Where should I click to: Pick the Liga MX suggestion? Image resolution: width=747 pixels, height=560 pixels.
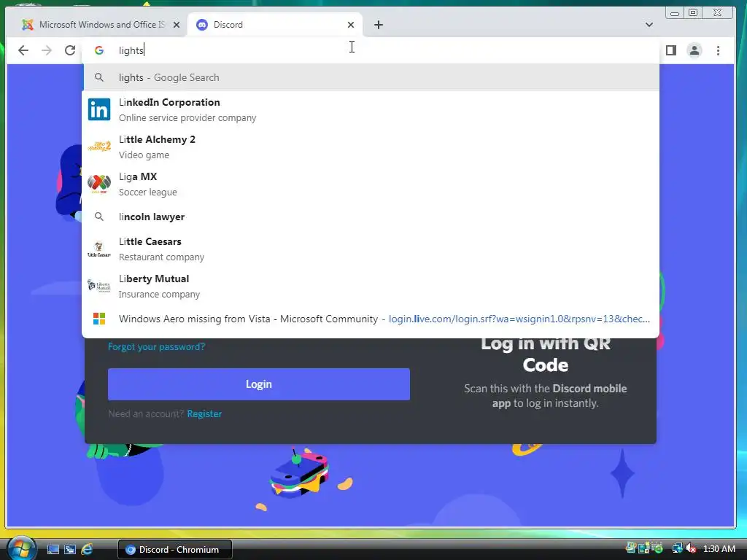371,184
